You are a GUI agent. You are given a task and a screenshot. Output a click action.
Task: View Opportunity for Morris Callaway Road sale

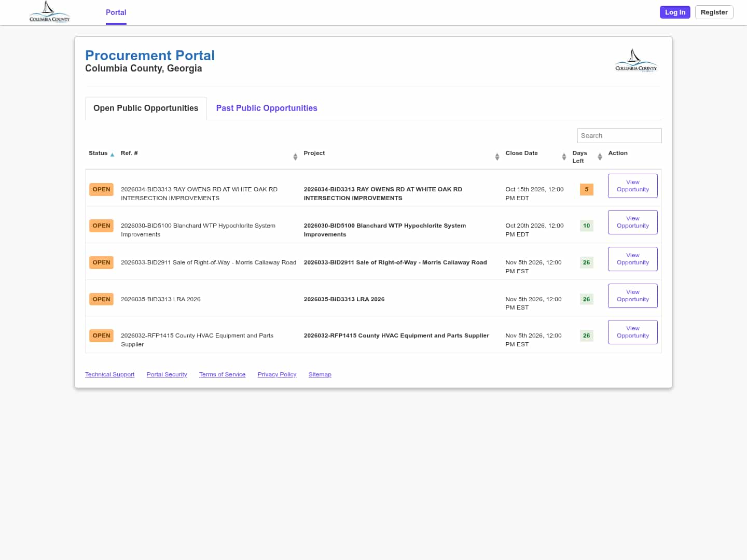pos(633,259)
